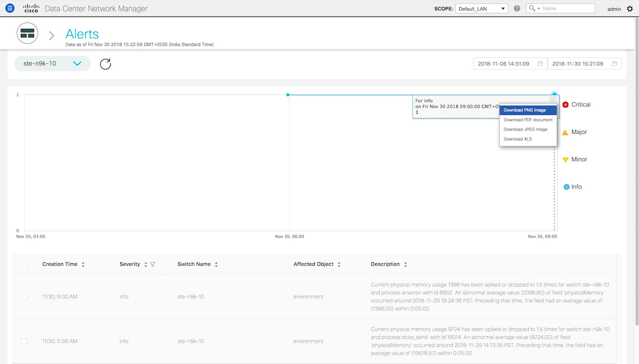Open the SCOPE Default_LAN dropdown

coord(482,9)
